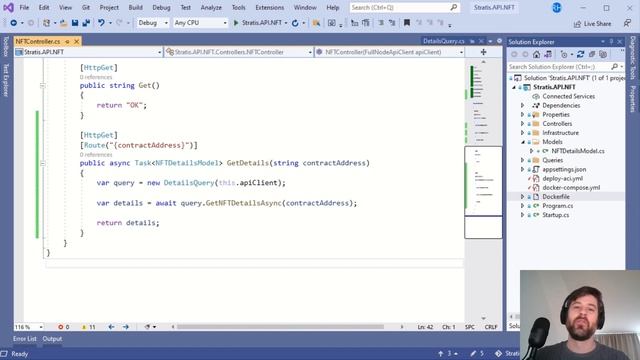Collapse the Get() method outlining toggle

coord(42,86)
